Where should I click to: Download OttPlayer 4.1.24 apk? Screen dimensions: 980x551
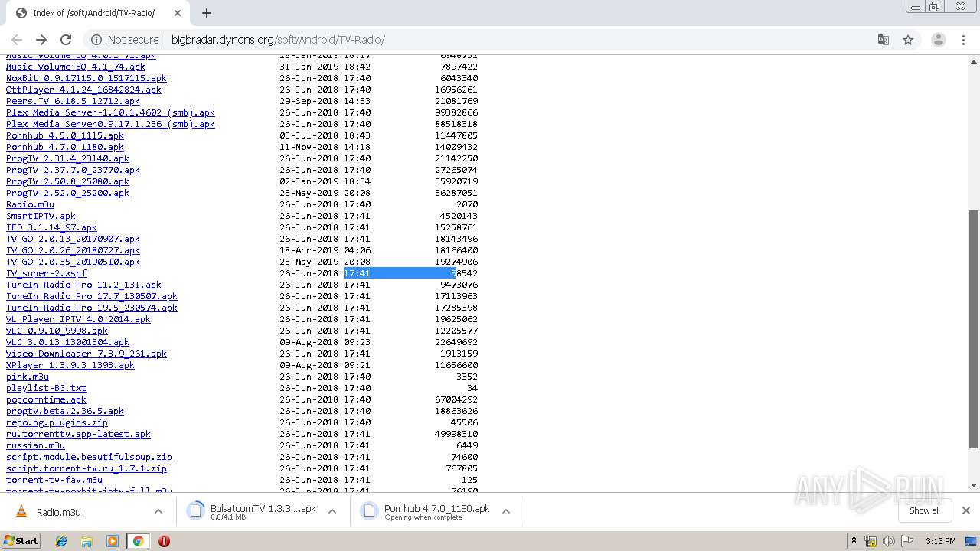point(83,90)
